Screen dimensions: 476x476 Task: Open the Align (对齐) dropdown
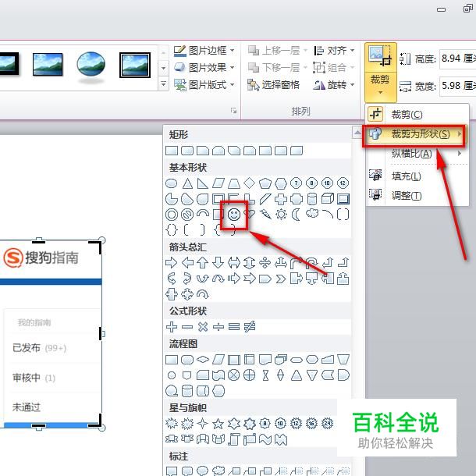334,51
